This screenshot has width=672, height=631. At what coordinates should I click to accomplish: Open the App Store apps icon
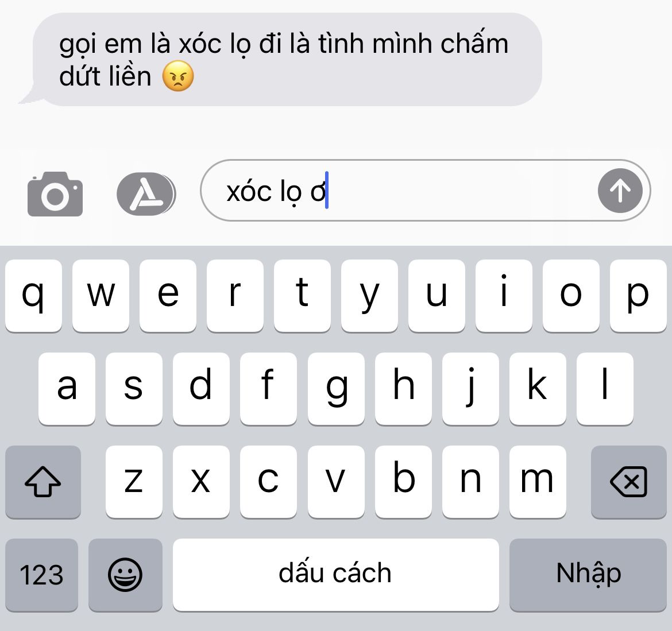coord(146,193)
